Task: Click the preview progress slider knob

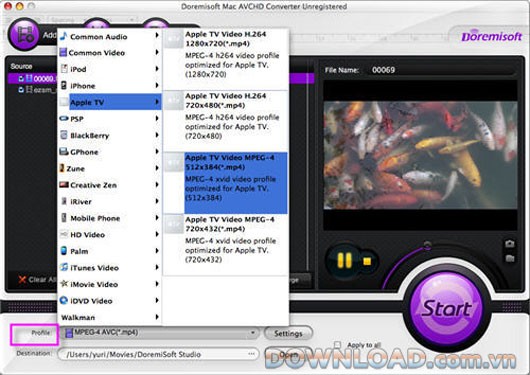Action: coord(428,245)
